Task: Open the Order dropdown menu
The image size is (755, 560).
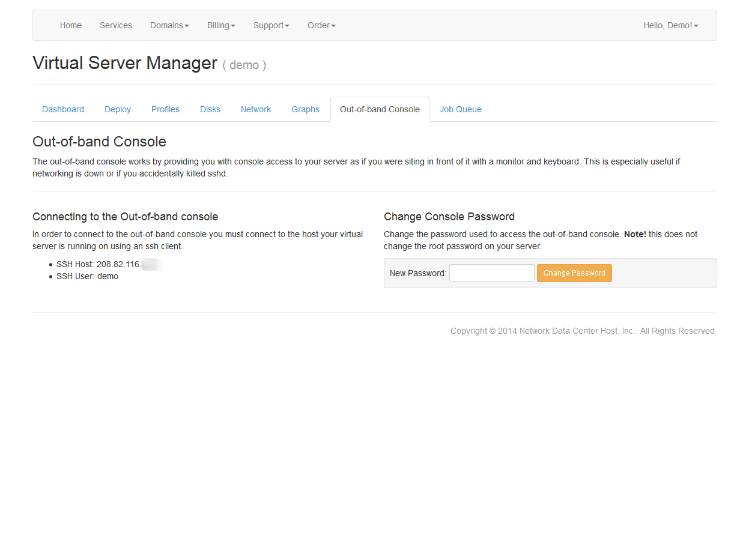Action: click(x=321, y=25)
